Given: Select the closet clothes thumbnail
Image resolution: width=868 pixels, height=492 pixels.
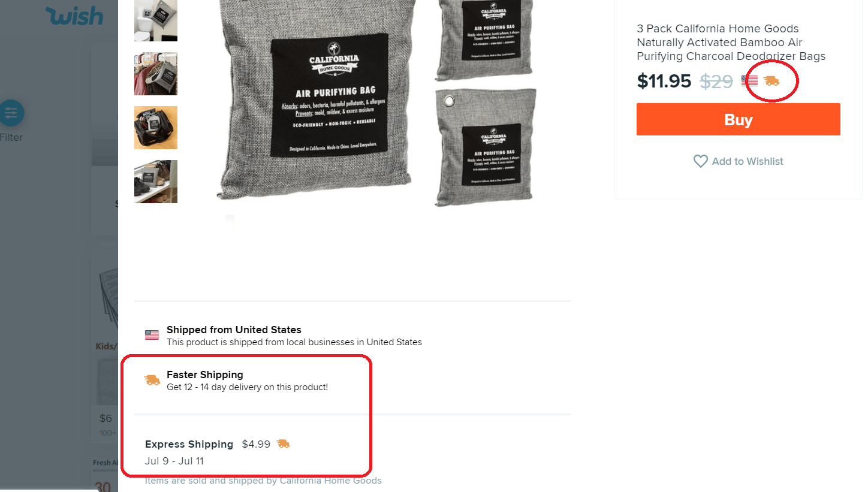Looking at the screenshot, I should [x=156, y=74].
